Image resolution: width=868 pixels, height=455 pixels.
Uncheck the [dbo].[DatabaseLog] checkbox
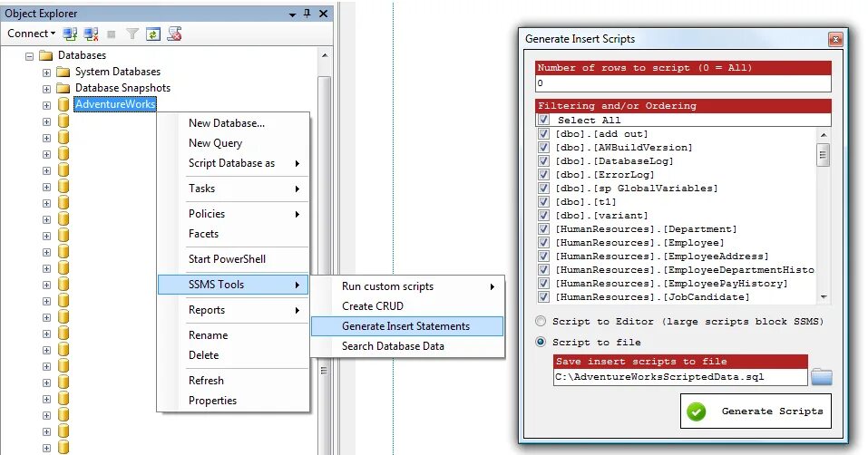(543, 160)
